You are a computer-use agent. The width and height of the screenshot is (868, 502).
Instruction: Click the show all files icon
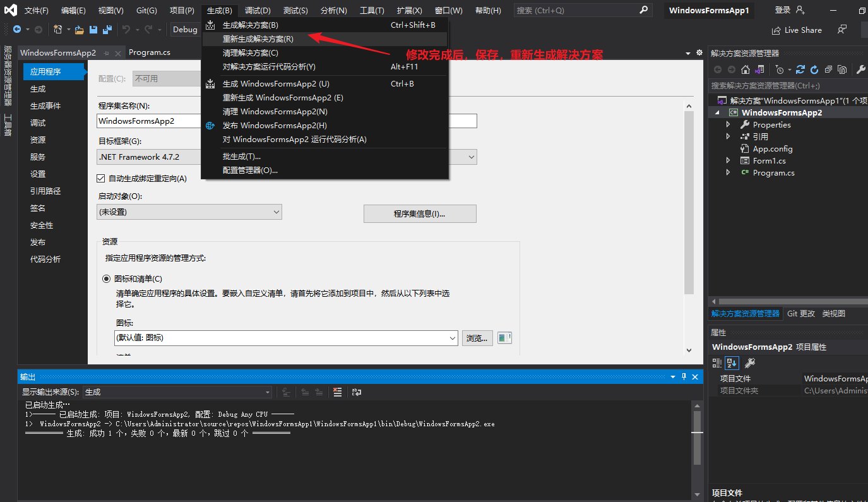coord(843,69)
